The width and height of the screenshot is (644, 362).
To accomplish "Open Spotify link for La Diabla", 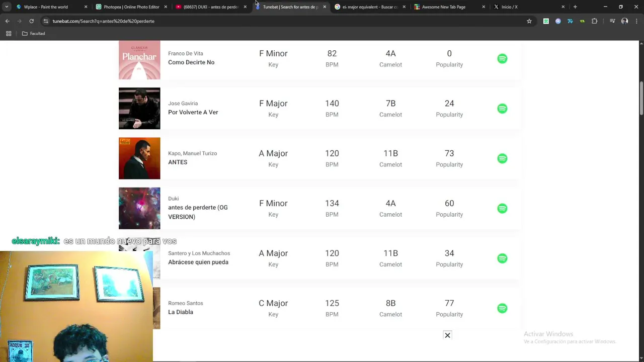I will pyautogui.click(x=502, y=308).
